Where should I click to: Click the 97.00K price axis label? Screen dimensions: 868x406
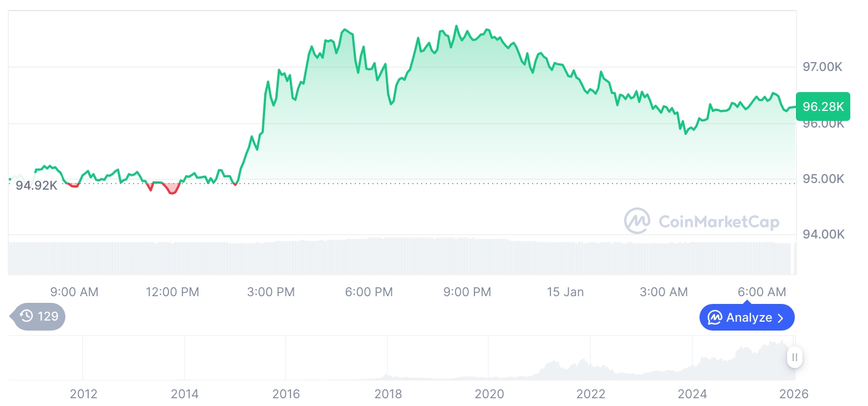823,67
